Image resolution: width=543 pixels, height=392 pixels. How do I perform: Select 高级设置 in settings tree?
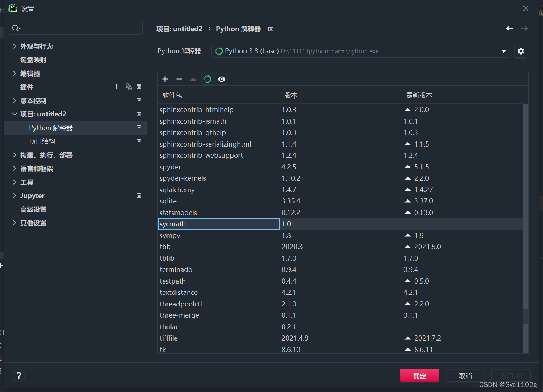point(33,210)
